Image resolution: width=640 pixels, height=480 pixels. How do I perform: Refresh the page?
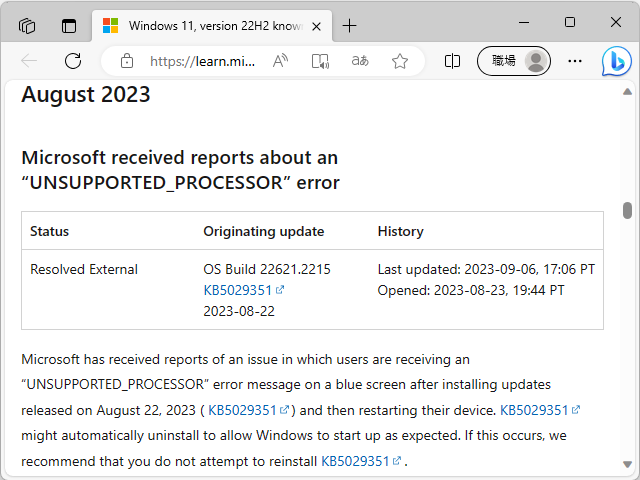coord(73,61)
